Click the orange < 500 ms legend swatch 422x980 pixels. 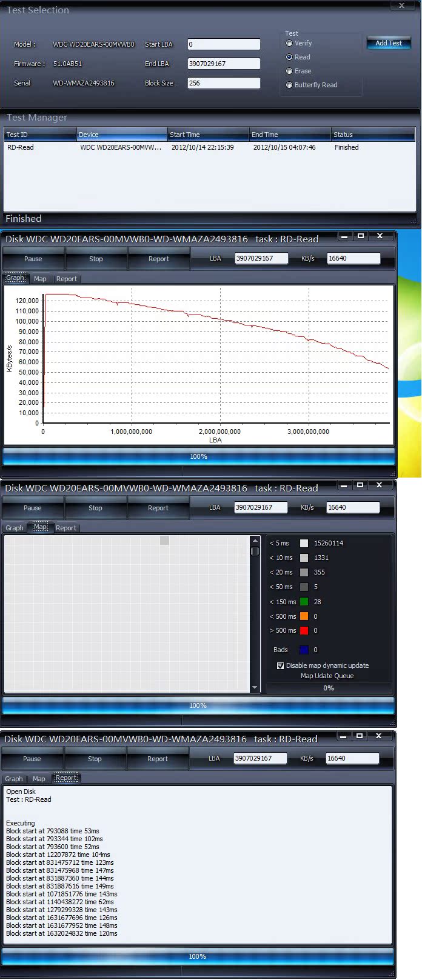[304, 616]
